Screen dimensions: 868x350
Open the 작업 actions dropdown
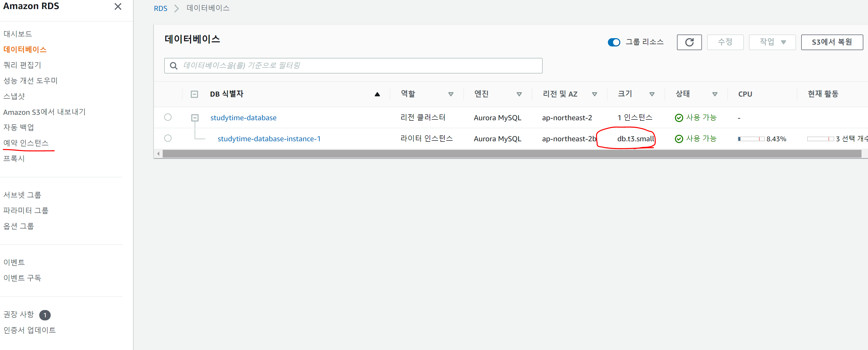(x=772, y=42)
